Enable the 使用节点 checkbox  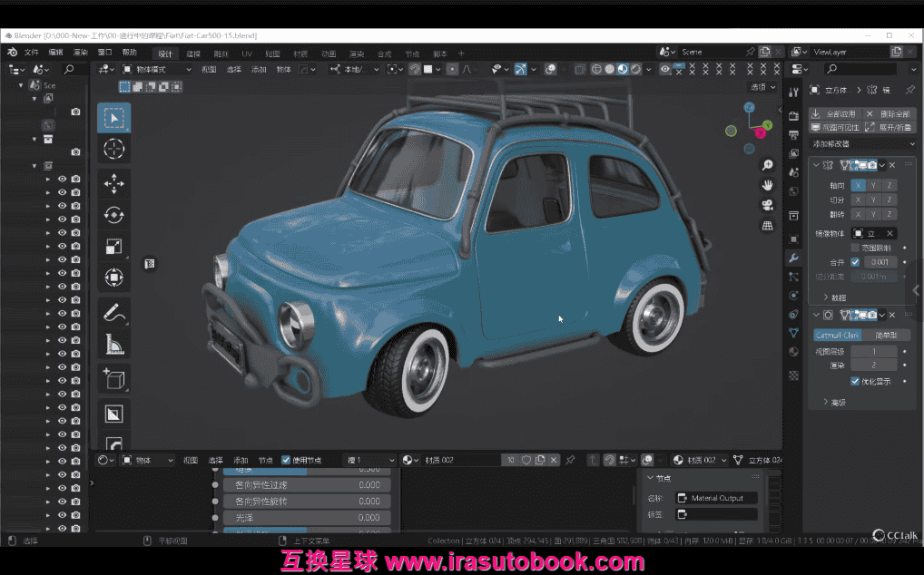(287, 460)
